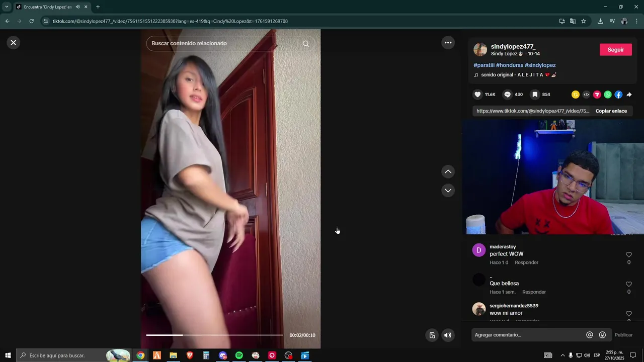Open the #paratiii hashtag

[484, 65]
